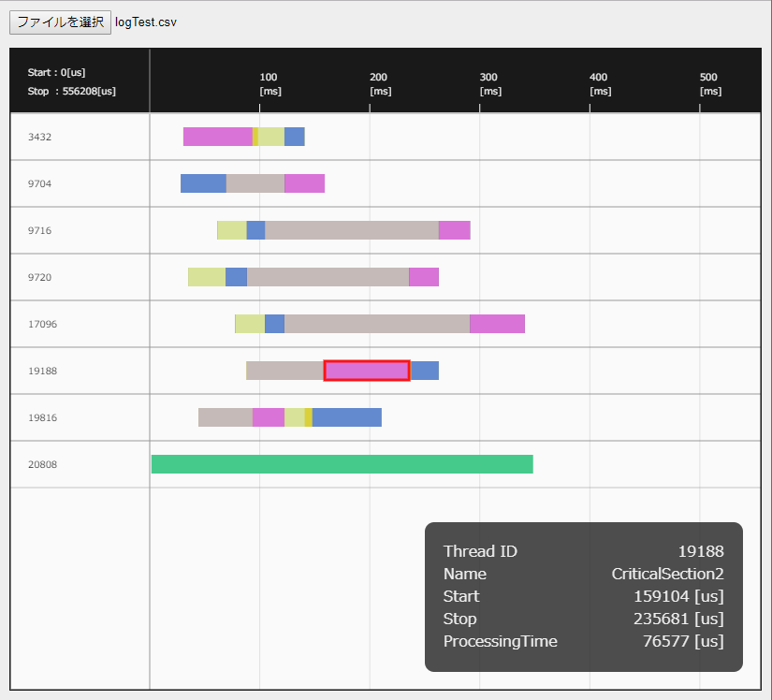Click the pink segment in thread 9716

tap(455, 230)
